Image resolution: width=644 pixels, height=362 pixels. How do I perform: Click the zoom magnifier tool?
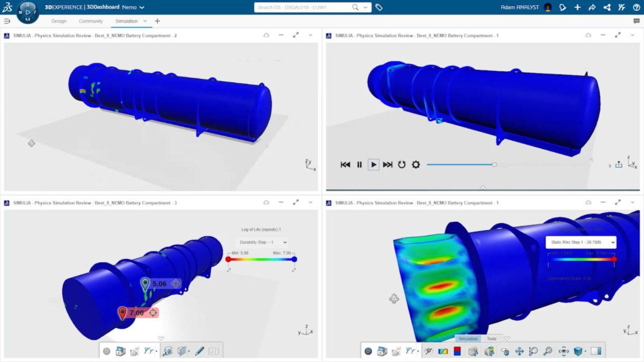tap(533, 351)
